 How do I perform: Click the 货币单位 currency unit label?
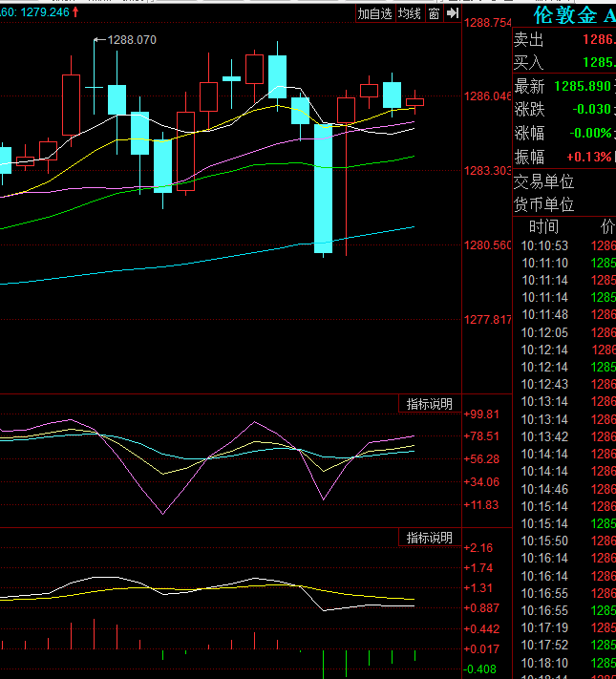pyautogui.click(x=544, y=204)
